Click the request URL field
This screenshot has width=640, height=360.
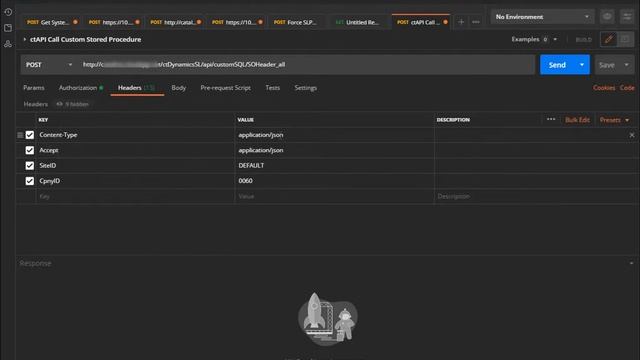coord(306,64)
